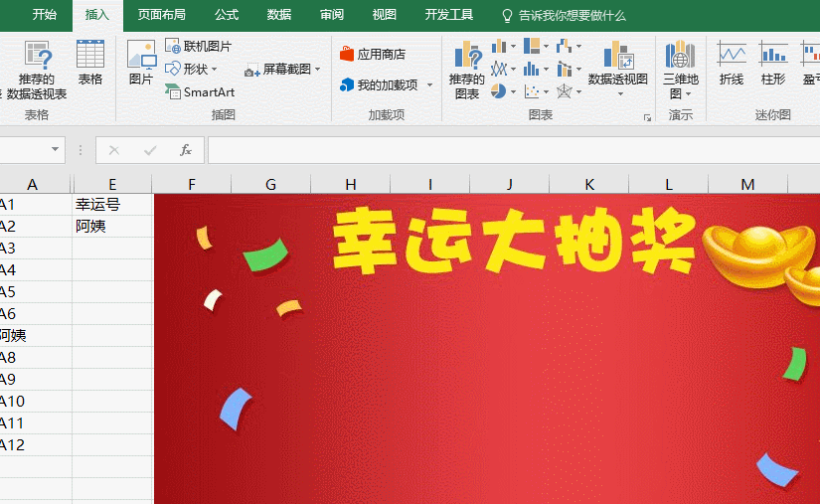
Task: Select the 阿姨 cell in column E
Action: [x=112, y=227]
